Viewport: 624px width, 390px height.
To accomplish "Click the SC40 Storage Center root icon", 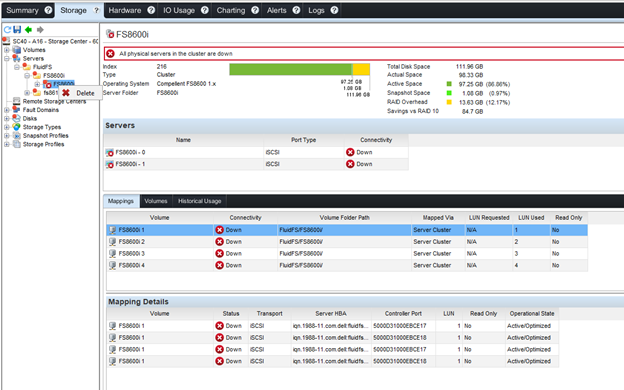I will [6, 41].
